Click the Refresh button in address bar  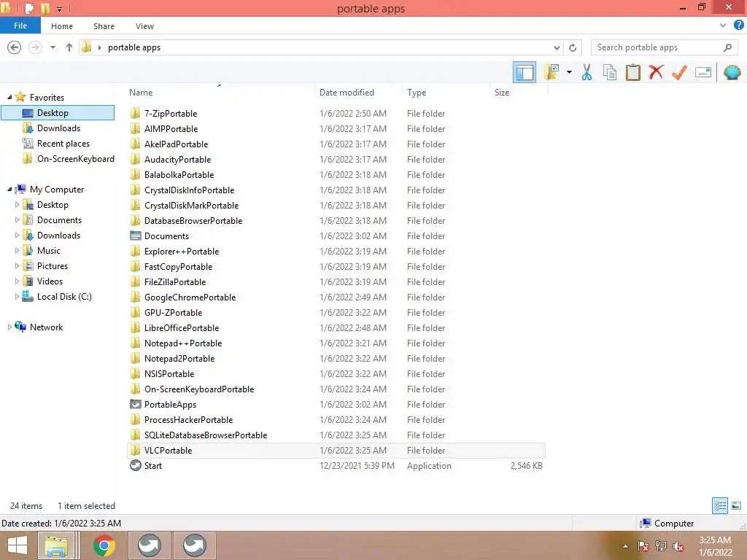point(573,47)
